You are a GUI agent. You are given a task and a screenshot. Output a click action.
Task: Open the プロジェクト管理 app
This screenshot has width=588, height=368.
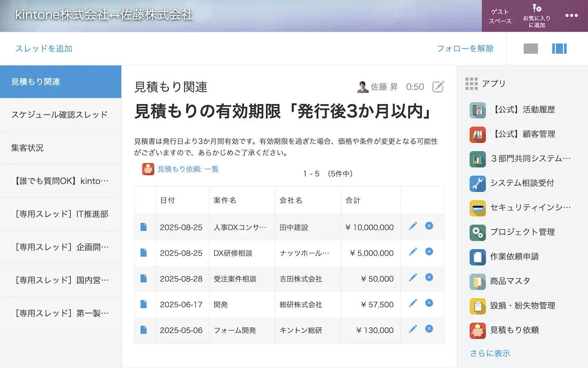522,232
